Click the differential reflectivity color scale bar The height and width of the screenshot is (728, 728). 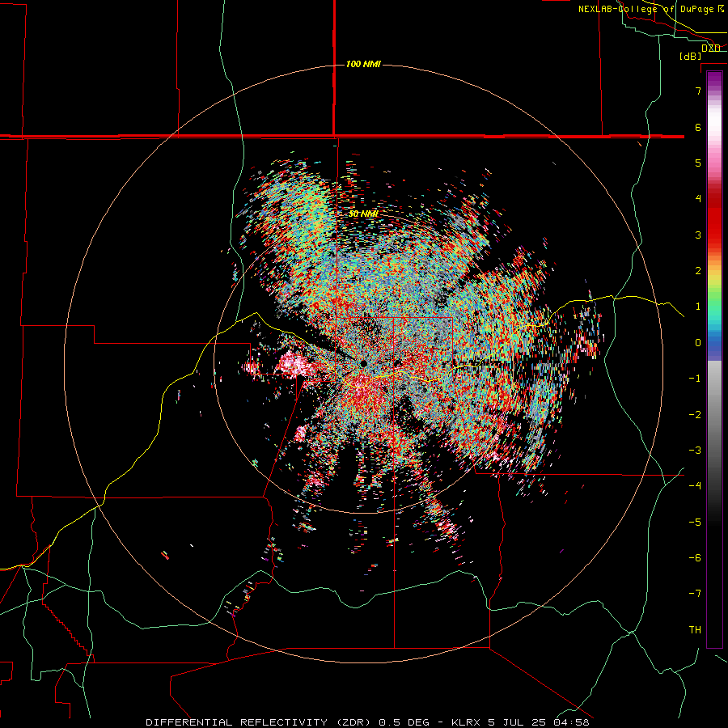[x=714, y=359]
